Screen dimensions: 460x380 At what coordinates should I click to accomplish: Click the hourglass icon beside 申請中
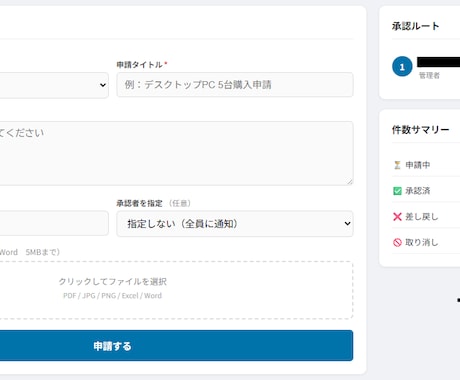(x=397, y=165)
